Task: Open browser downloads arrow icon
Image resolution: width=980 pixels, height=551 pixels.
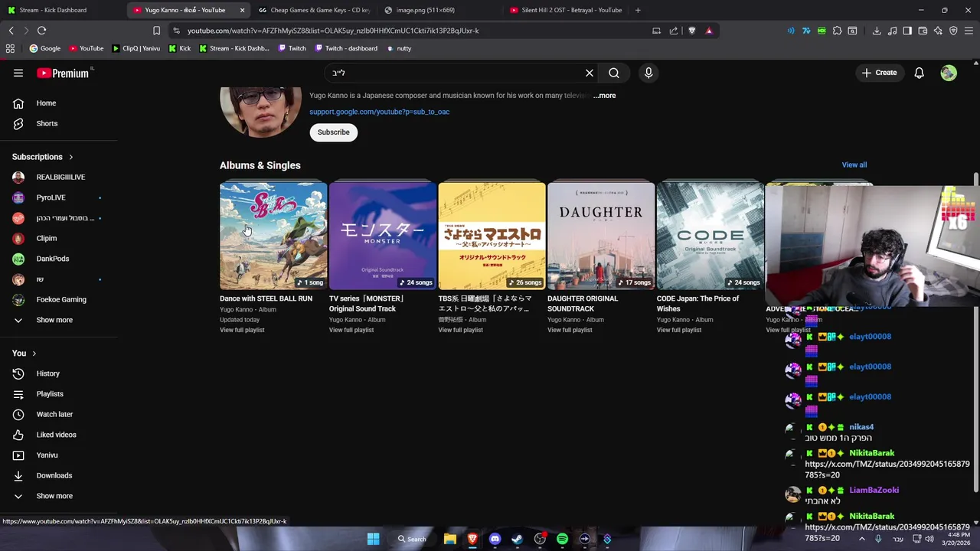Action: coord(877,31)
